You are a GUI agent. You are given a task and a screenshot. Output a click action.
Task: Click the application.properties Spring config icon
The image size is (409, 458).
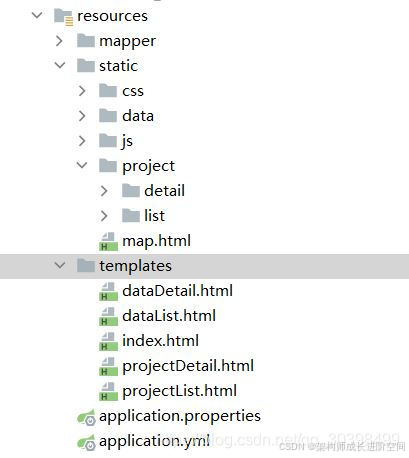(x=86, y=418)
